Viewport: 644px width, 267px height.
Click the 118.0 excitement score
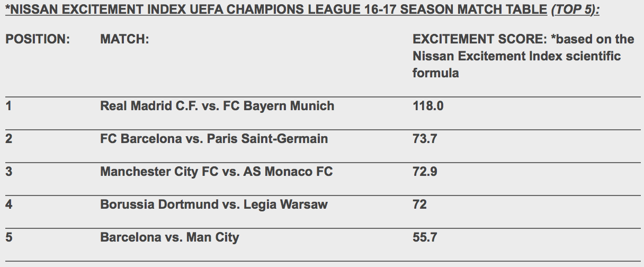[428, 106]
